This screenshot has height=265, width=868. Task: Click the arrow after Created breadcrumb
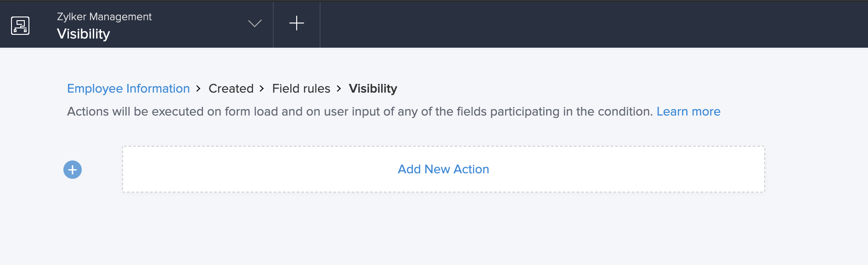click(x=262, y=88)
